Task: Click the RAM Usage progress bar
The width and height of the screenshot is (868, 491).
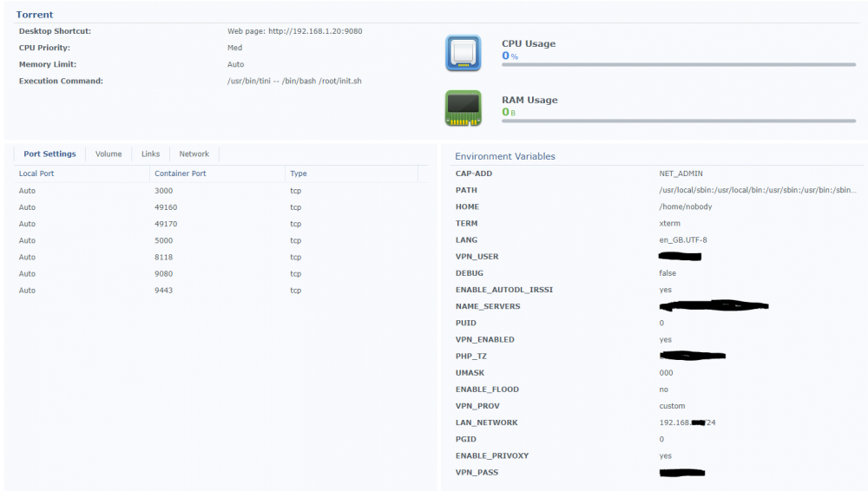Action: coord(679,121)
